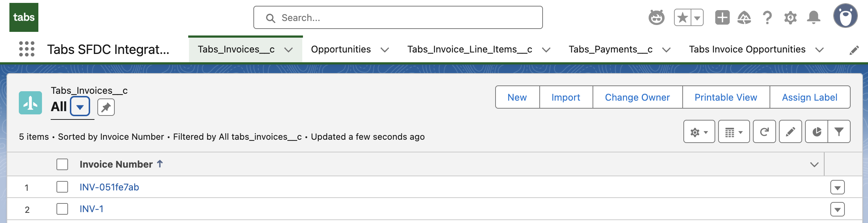The width and height of the screenshot is (868, 223).
Task: Open row actions for INV-051fe7ab
Action: click(837, 188)
